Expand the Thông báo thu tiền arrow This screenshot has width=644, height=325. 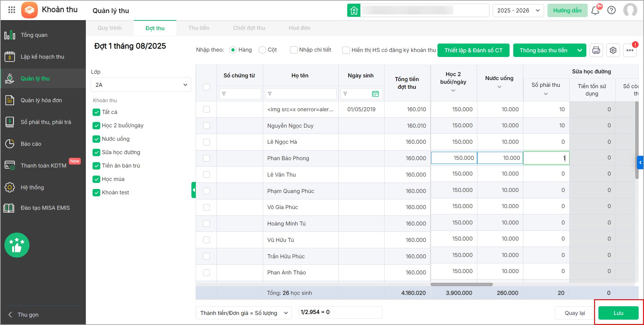[580, 50]
